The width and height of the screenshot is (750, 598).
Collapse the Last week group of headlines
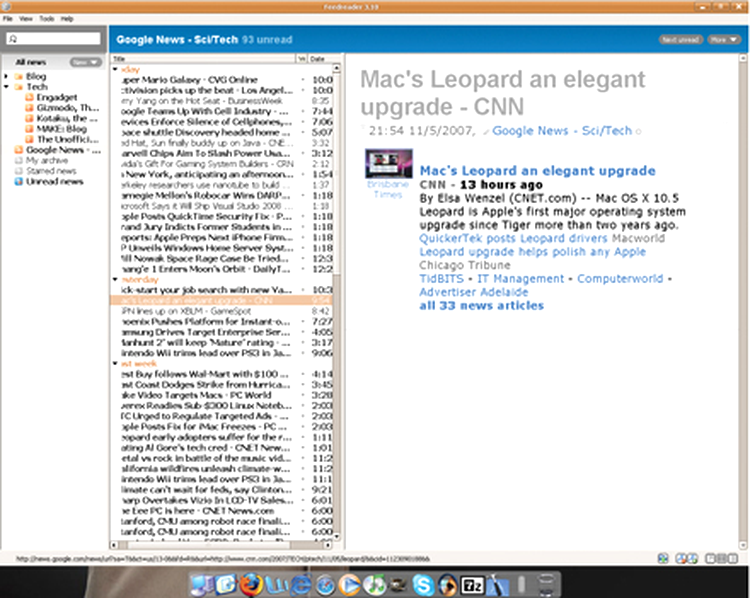[115, 364]
